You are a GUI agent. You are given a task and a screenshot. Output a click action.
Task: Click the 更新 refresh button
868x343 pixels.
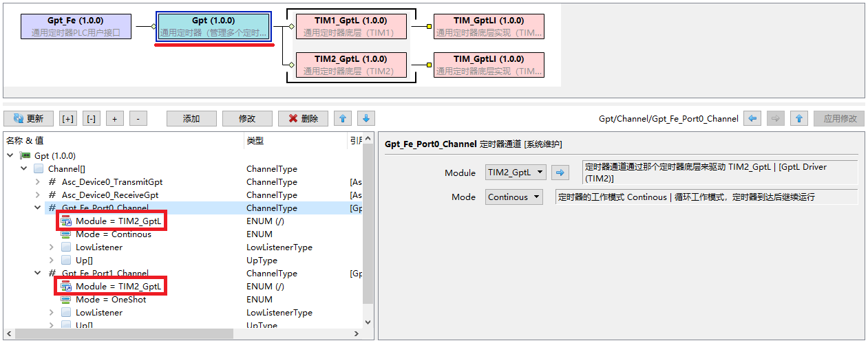pyautogui.click(x=28, y=118)
